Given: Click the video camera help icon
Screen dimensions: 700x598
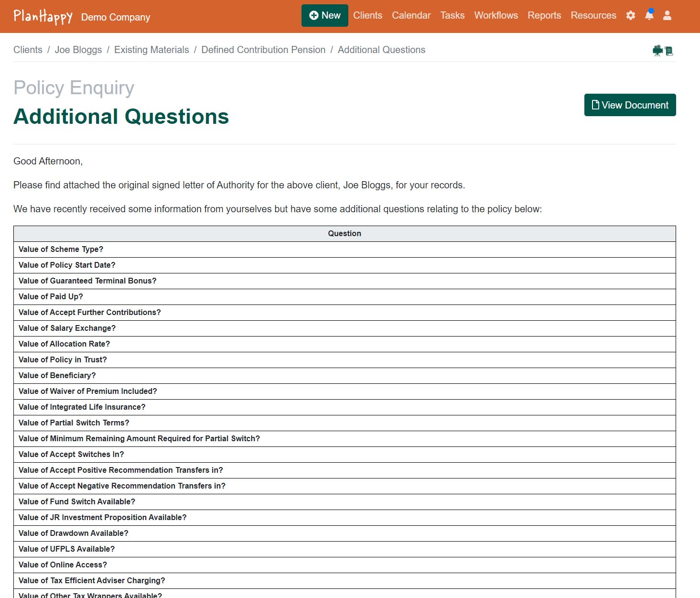Looking at the screenshot, I should point(657,51).
